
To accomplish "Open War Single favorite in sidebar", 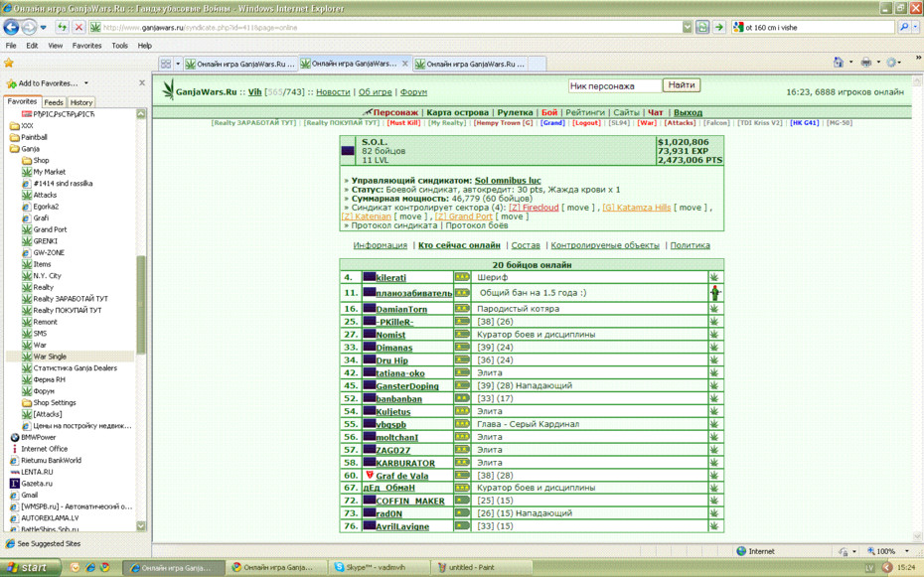I will pos(50,357).
